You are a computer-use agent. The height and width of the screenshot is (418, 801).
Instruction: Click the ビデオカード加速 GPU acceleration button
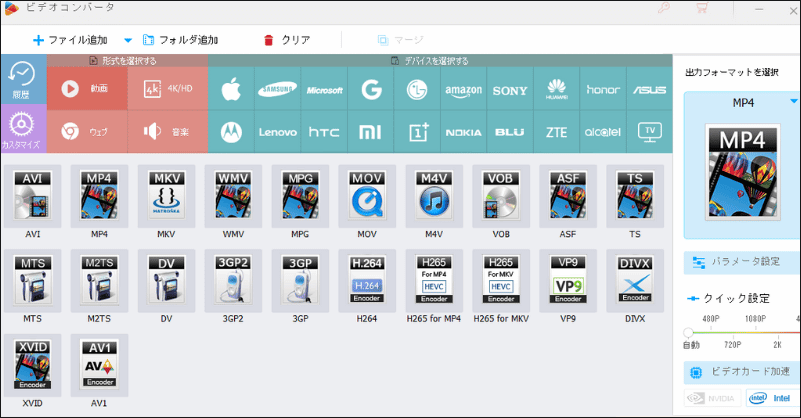(742, 372)
